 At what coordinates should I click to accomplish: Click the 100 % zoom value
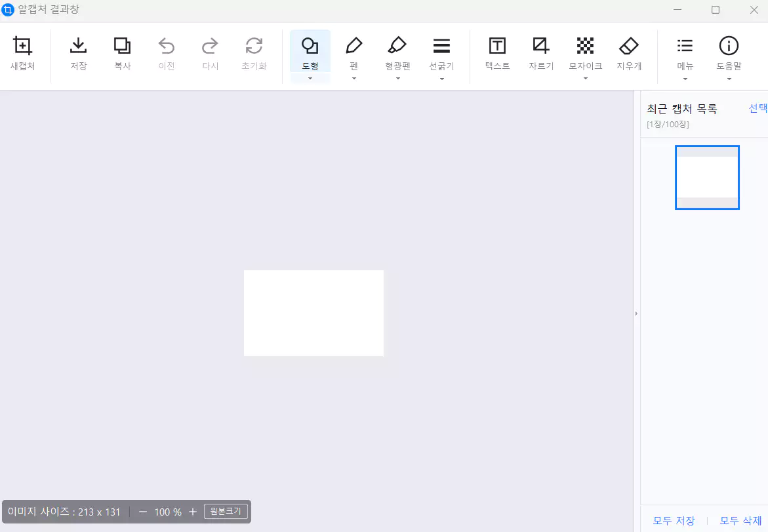(168, 512)
